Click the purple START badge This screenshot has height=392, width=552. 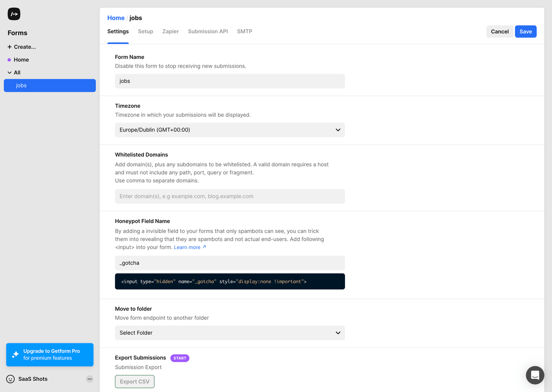pyautogui.click(x=180, y=358)
